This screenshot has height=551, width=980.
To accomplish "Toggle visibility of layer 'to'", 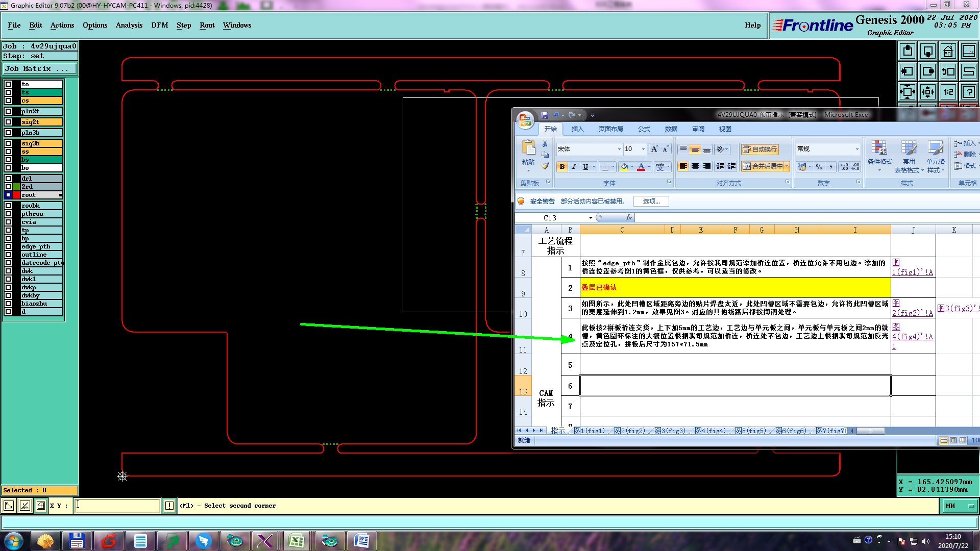I will point(8,84).
